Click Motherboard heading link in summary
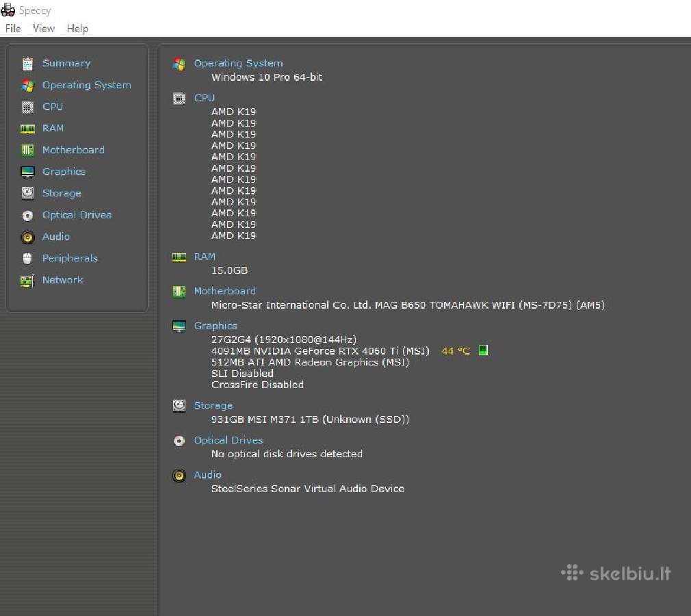Viewport: 691px width, 616px height. (225, 291)
